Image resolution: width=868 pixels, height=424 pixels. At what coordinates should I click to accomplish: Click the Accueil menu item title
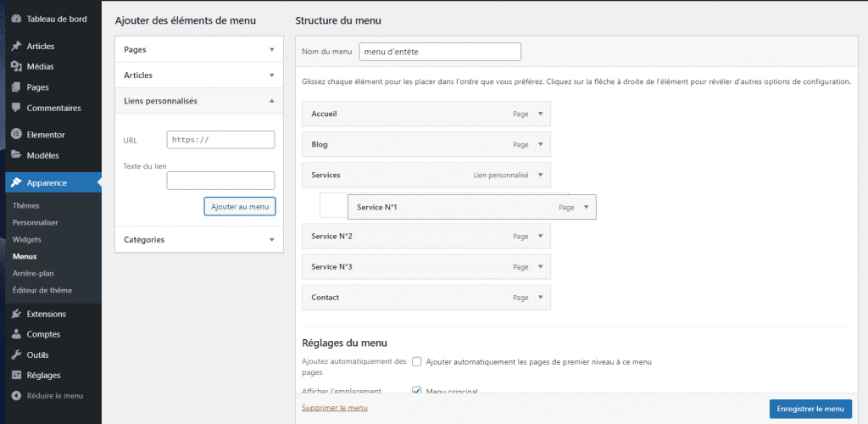point(325,114)
